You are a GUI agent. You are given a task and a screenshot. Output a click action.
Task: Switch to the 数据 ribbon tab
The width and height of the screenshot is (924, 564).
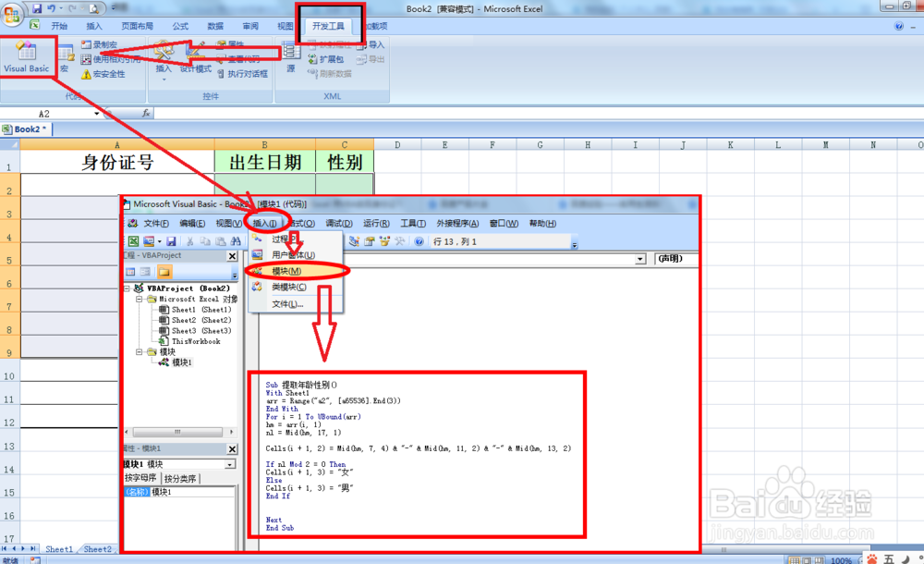[x=215, y=26]
